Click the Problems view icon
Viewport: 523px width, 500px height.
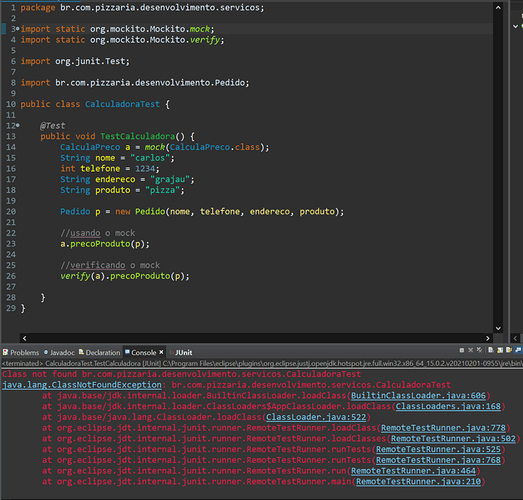(x=5, y=352)
